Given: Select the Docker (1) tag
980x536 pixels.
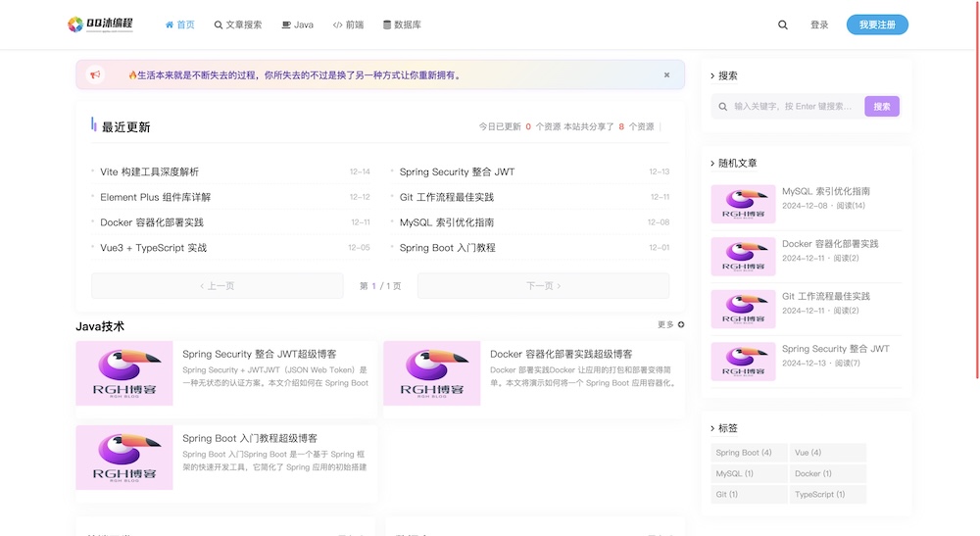Looking at the screenshot, I should [827, 473].
